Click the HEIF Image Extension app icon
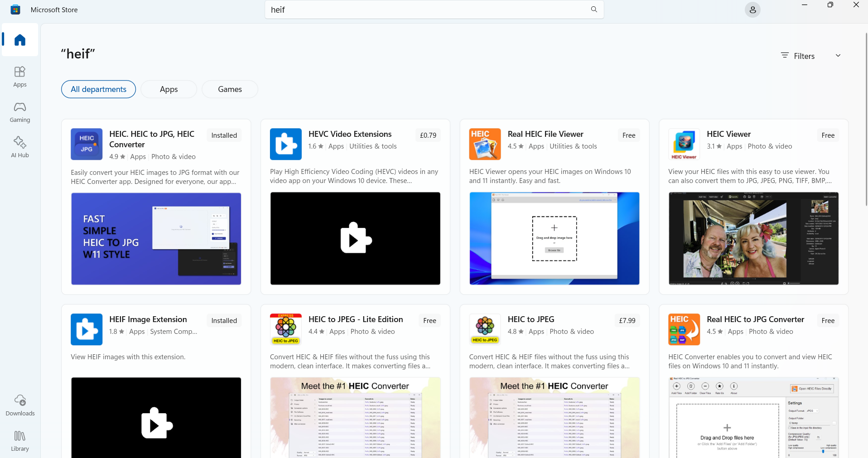This screenshot has width=868, height=458. click(x=87, y=329)
